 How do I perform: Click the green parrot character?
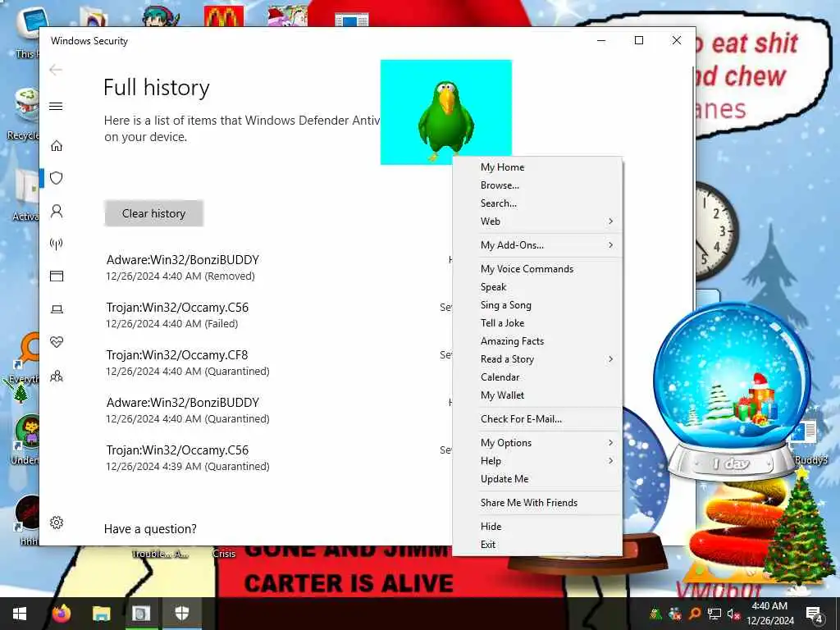click(x=445, y=120)
